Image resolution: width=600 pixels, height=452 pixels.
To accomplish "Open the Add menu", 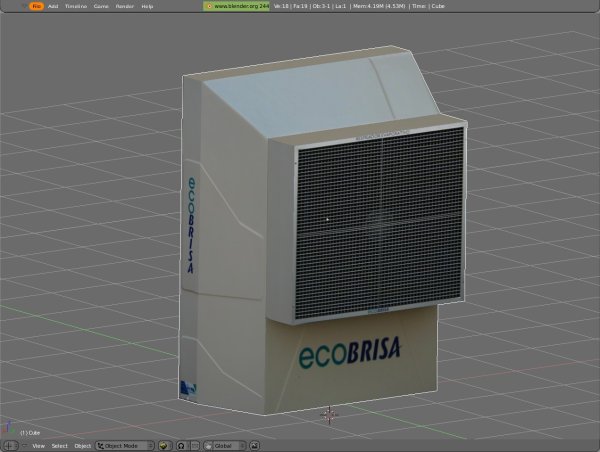I will coord(53,6).
